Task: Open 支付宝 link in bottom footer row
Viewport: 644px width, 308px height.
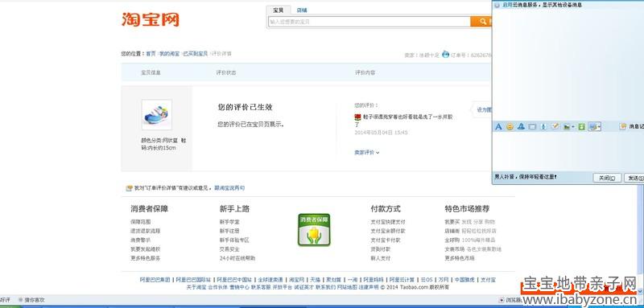Action: (x=489, y=280)
